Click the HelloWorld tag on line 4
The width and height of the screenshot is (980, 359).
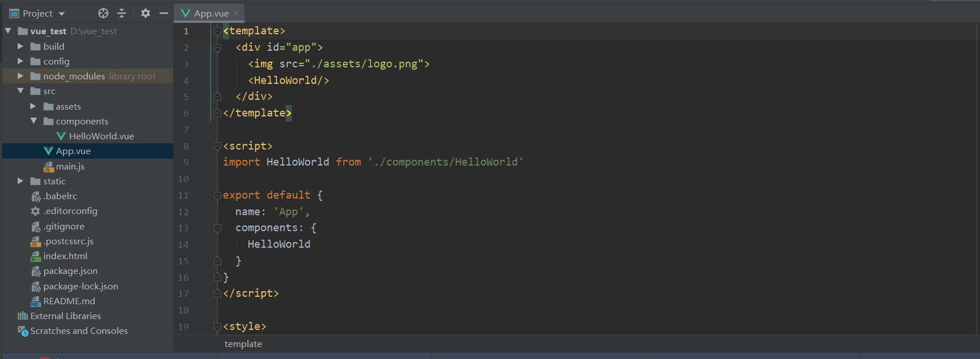click(x=288, y=80)
